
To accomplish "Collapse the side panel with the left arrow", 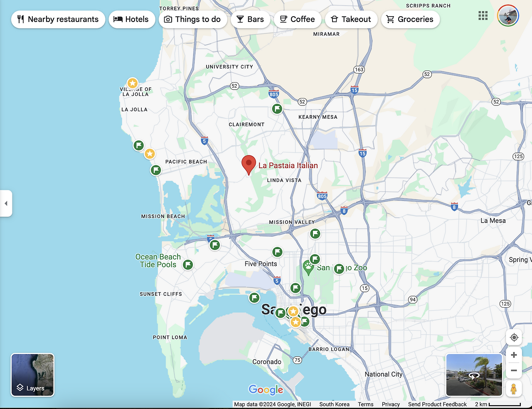I will click(x=6, y=203).
